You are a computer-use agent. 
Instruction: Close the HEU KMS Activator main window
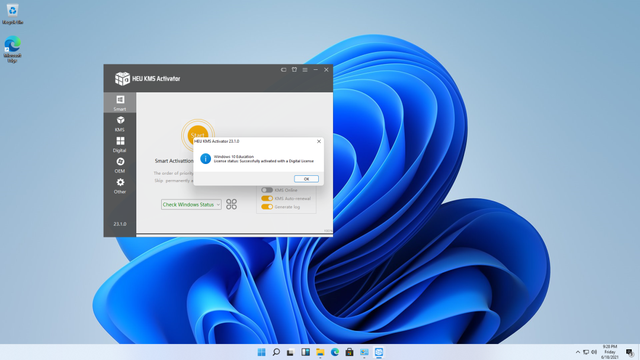[x=326, y=70]
